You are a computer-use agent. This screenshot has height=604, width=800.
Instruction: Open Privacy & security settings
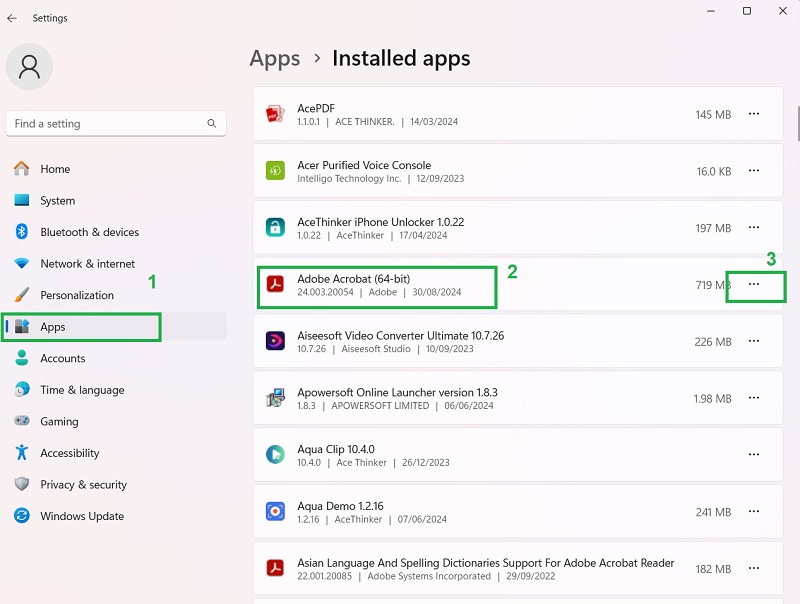(x=116, y=485)
